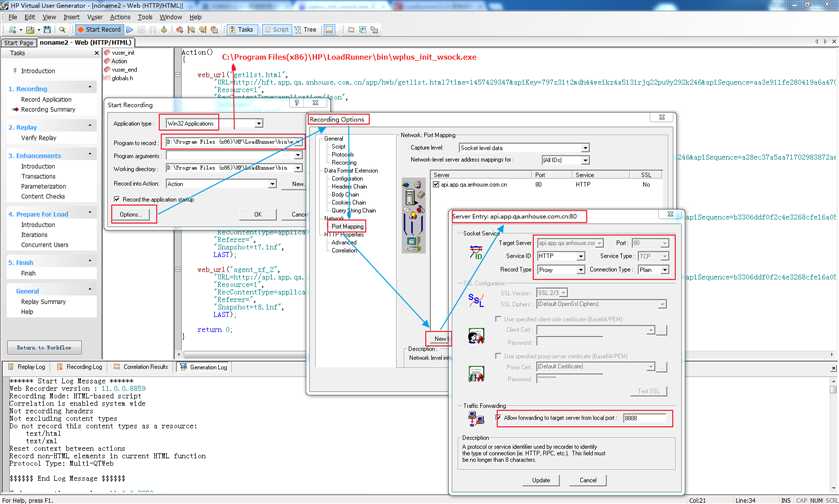The width and height of the screenshot is (839, 504).
Task: Click the Run (play) toolbar icon
Action: pyautogui.click(x=129, y=29)
